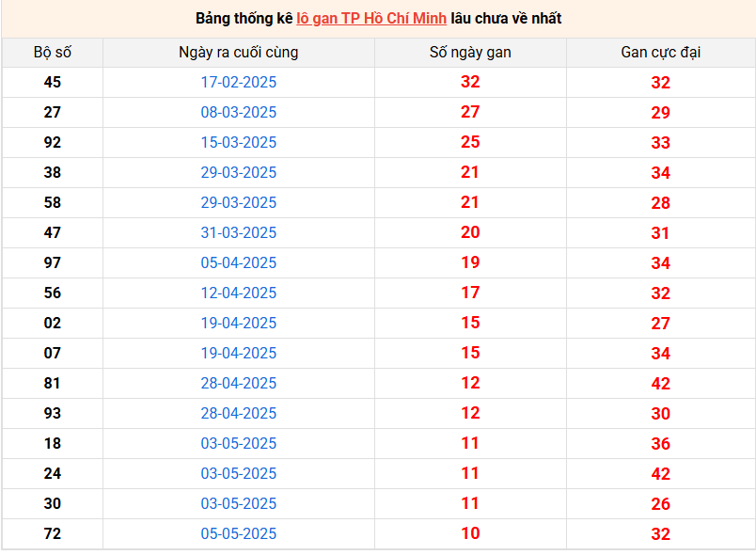Click the Số ngày gan column header
The width and height of the screenshot is (756, 555).
(x=470, y=52)
